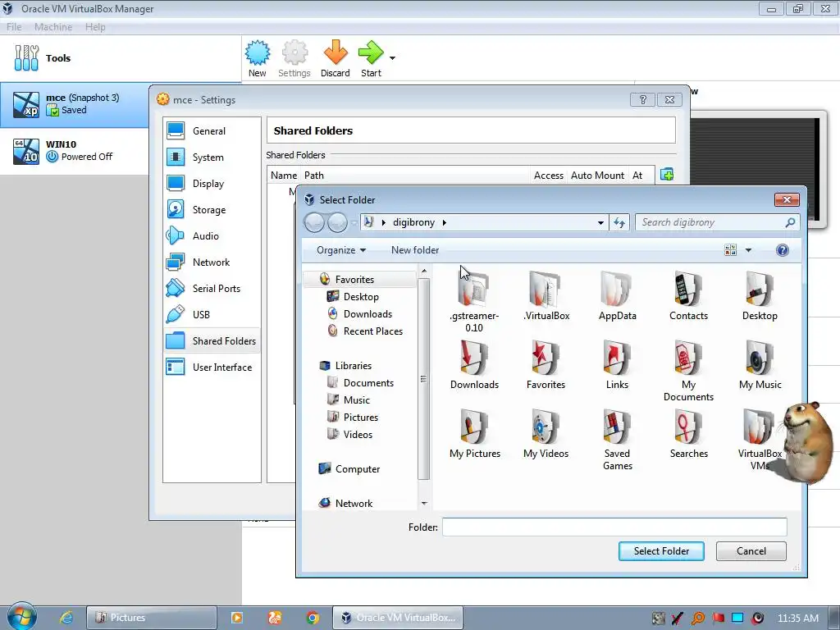Select the mce virtual machine entry
840x630 pixels.
click(75, 104)
